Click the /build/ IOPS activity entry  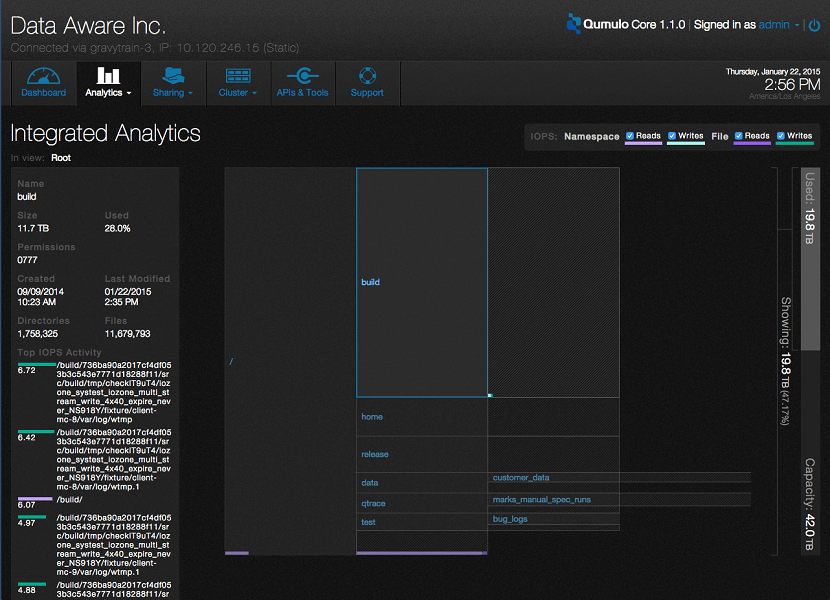(x=69, y=499)
